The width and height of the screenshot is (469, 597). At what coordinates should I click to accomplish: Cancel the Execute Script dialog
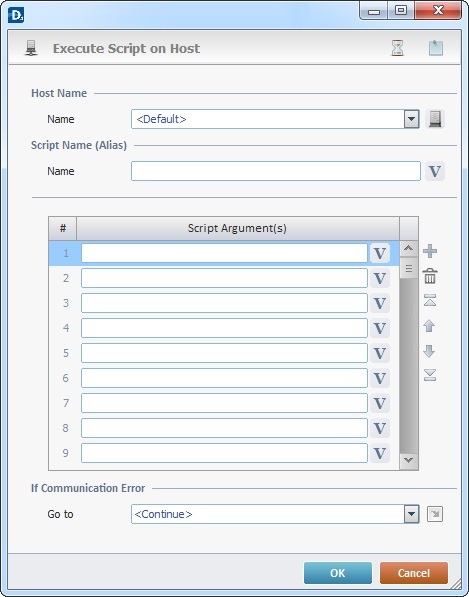click(414, 573)
